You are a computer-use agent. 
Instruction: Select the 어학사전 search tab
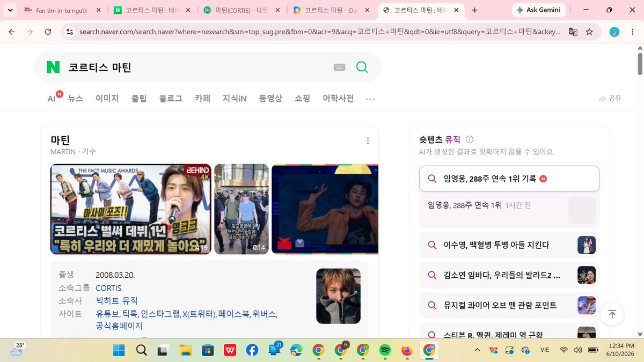(x=338, y=98)
